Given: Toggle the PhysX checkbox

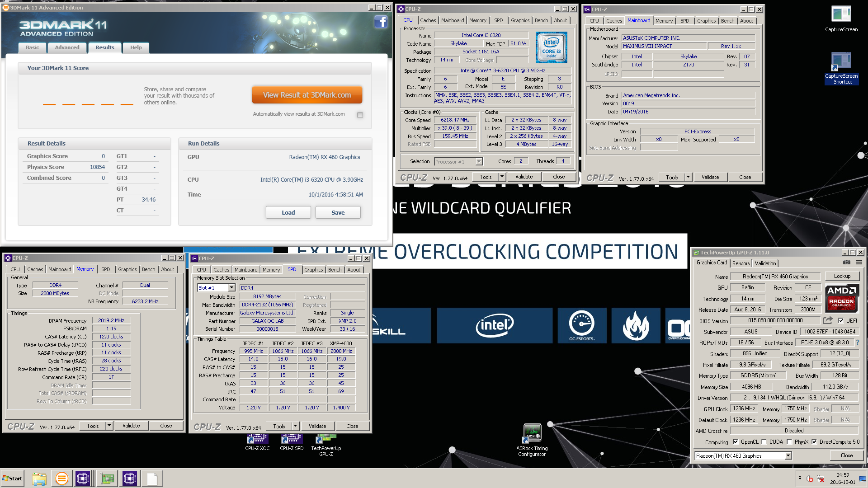Looking at the screenshot, I should 789,441.
